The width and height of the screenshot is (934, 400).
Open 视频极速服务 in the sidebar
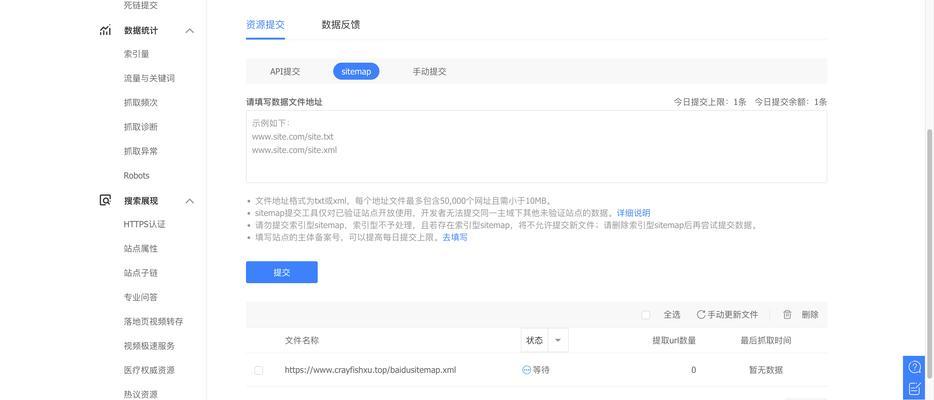pyautogui.click(x=149, y=346)
